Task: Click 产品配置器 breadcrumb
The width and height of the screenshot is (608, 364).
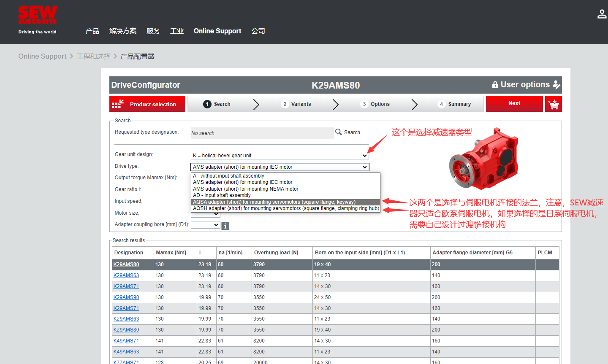Action: pos(137,56)
